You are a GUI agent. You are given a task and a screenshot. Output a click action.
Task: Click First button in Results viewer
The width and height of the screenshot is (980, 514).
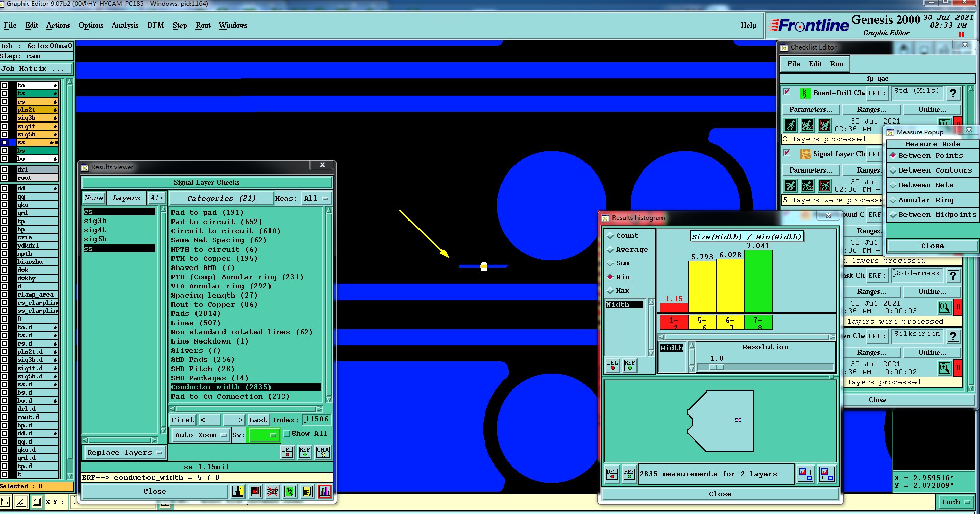coord(183,420)
